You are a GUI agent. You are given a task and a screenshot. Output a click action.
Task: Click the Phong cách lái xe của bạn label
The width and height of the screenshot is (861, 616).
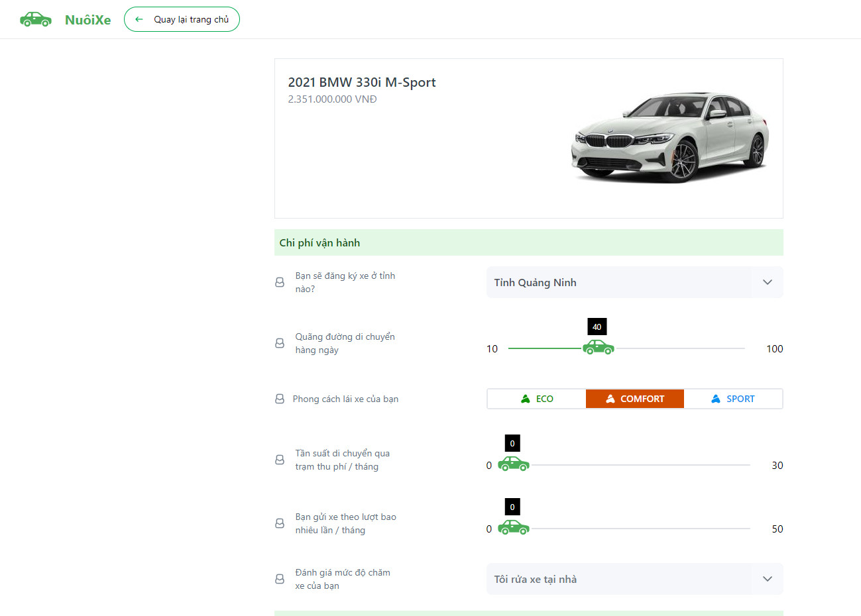point(345,399)
